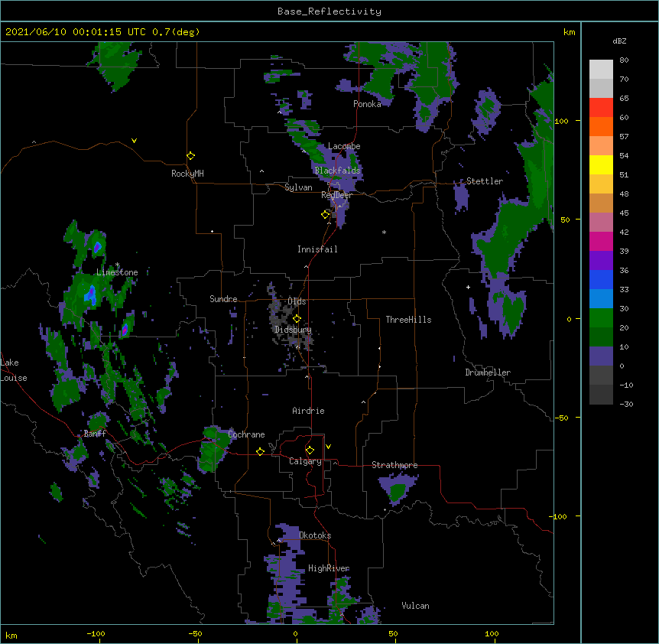Image resolution: width=659 pixels, height=644 pixels.
Task: Click the isolated purple echo left of Stettler
Action: pyautogui.click(x=461, y=197)
